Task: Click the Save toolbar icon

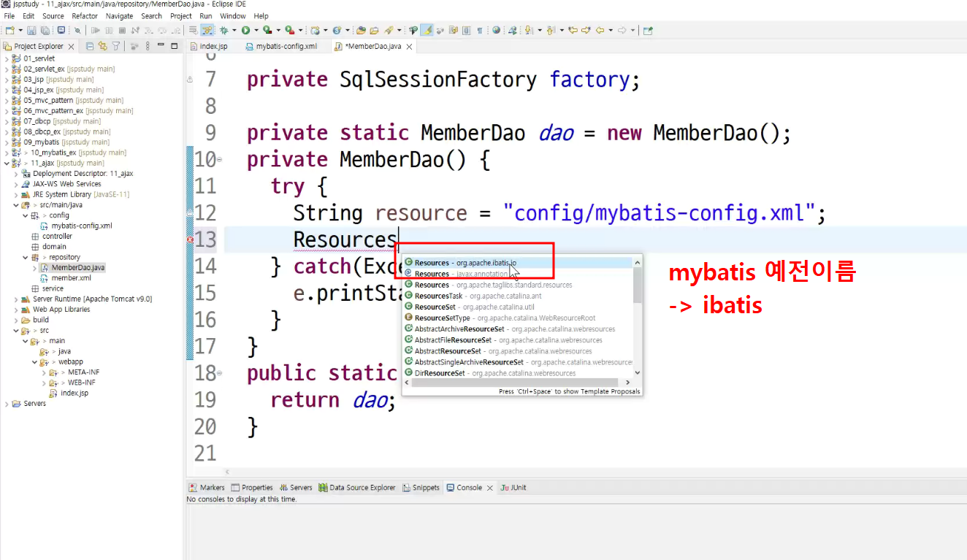Action: tap(32, 30)
